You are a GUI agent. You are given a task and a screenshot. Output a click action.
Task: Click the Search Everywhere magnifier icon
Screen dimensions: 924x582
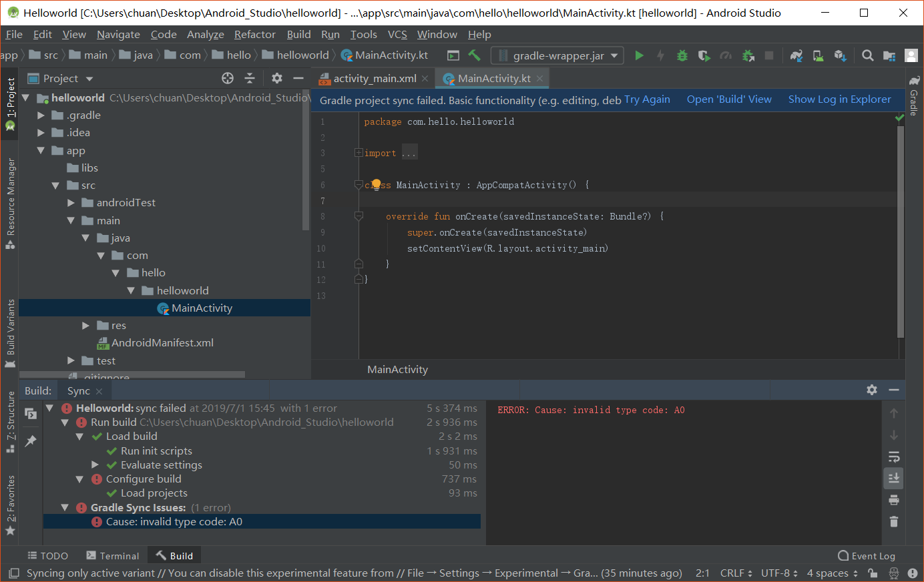tap(867, 55)
